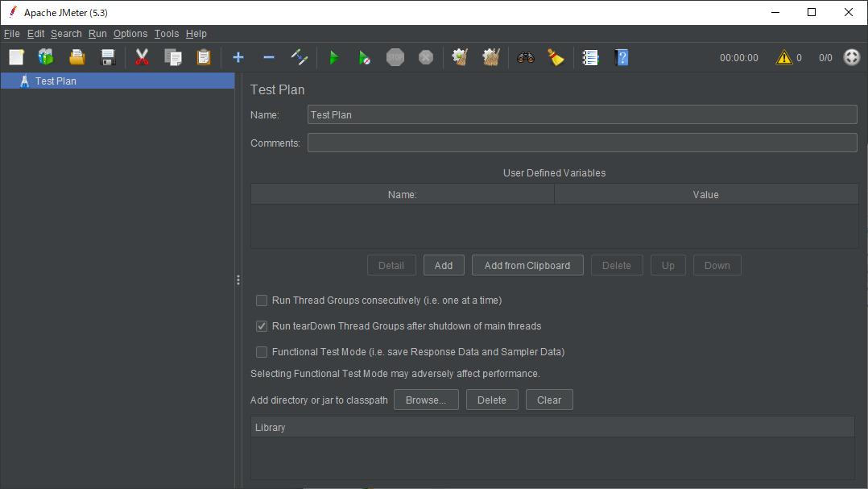Click the Up button

click(x=668, y=265)
